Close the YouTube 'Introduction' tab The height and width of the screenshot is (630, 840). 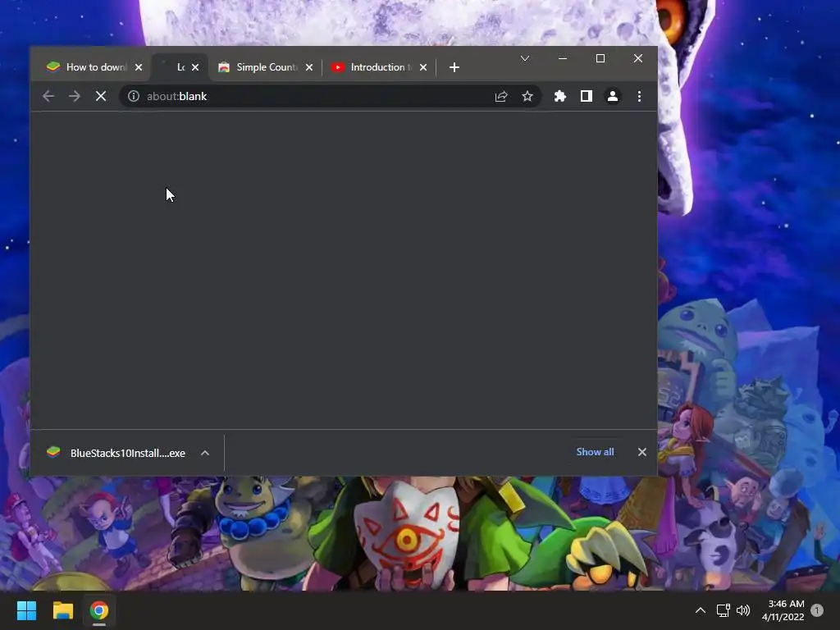(423, 67)
